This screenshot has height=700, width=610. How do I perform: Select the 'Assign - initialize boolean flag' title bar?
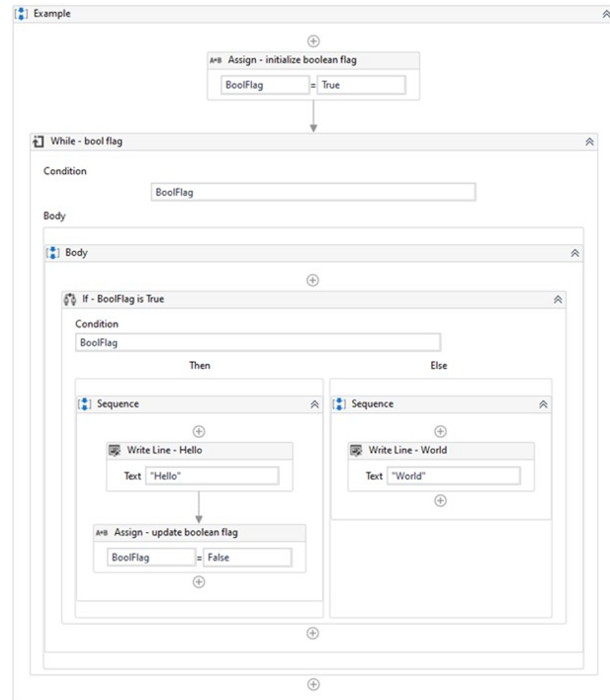pos(313,60)
